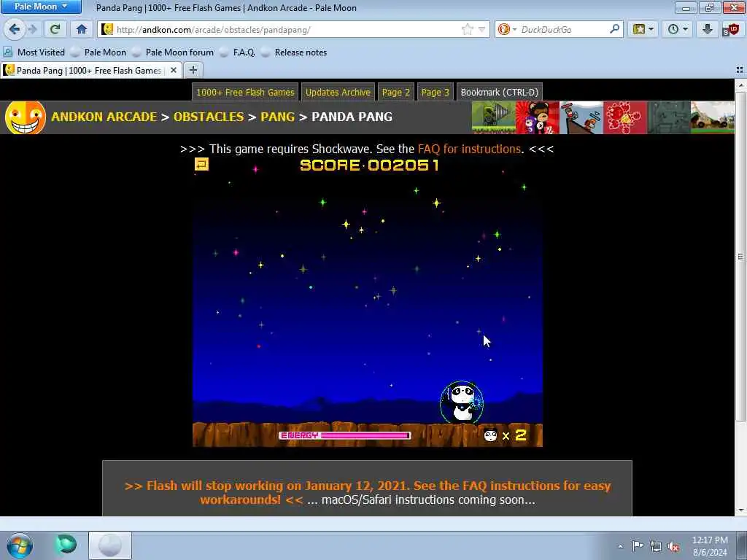Open downloads with the down arrow icon

[x=708, y=29]
